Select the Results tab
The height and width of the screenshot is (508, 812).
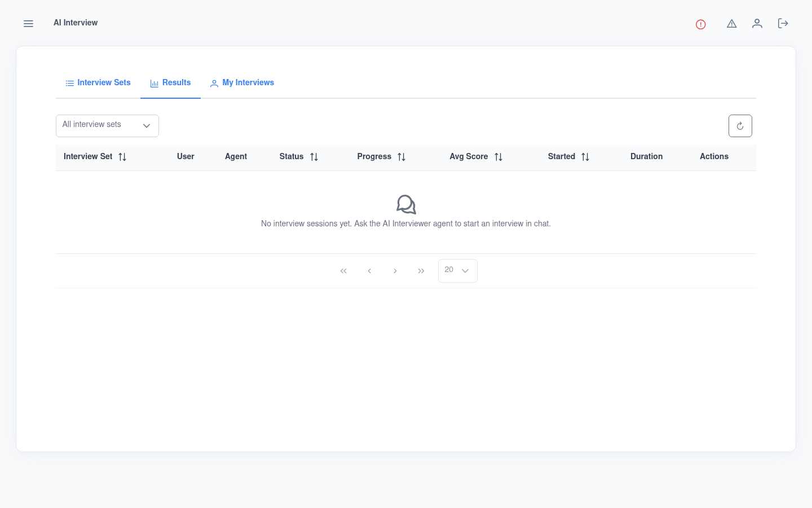[170, 83]
